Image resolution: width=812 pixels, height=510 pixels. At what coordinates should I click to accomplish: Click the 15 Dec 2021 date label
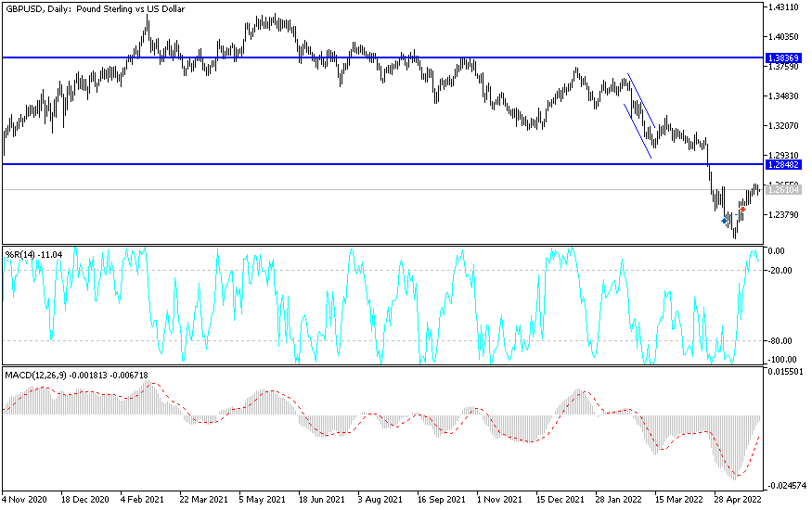coord(560,500)
